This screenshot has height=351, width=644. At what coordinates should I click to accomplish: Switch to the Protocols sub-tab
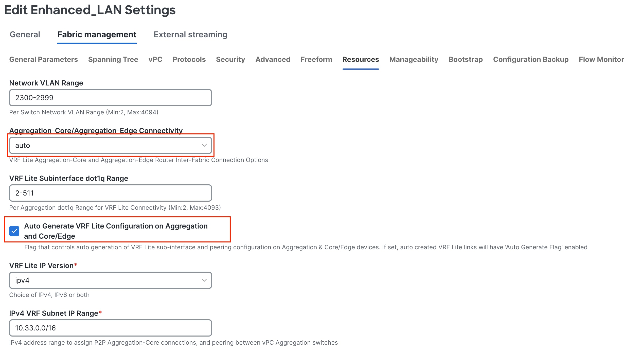pos(189,59)
